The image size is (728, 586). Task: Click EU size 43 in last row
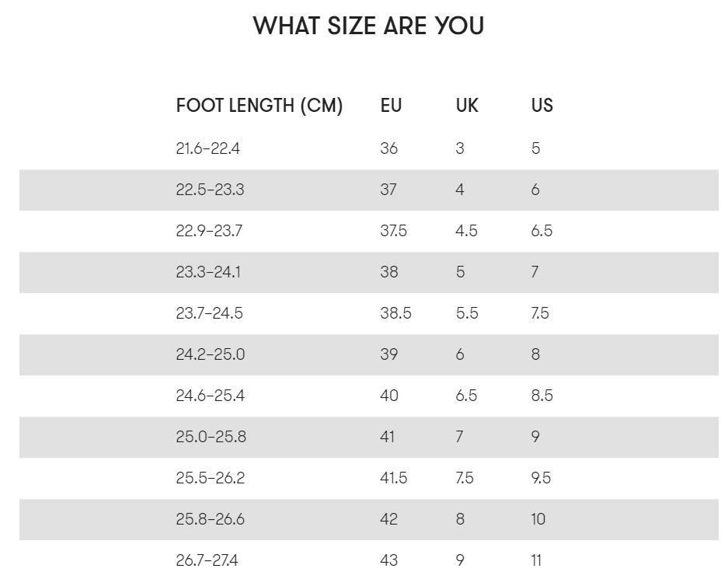pos(389,560)
